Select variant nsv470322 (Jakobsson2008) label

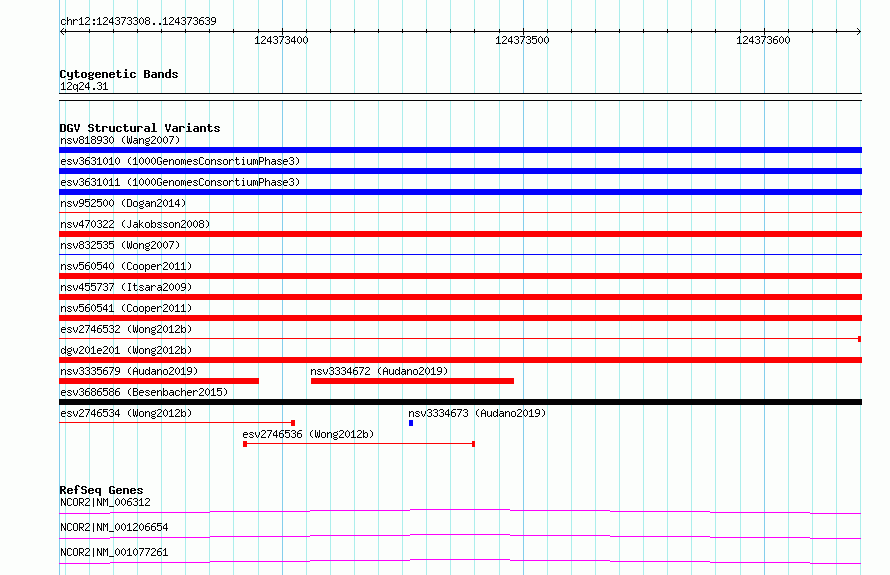pyautogui.click(x=135, y=224)
